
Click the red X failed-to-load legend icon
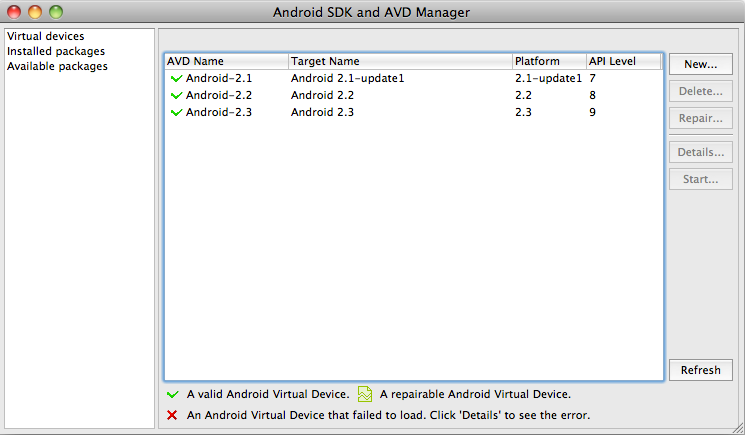172,415
